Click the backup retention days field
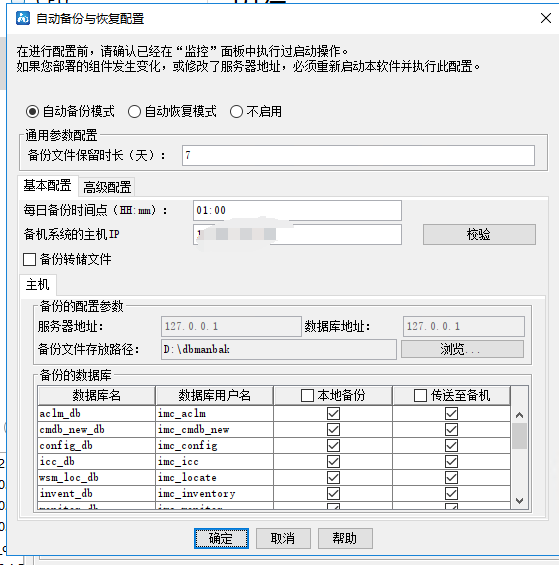 coord(358,156)
